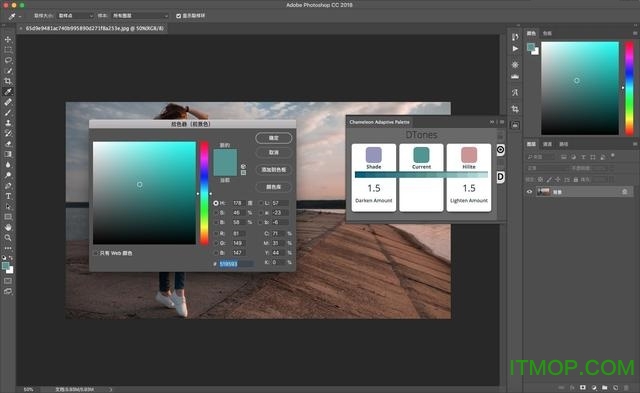Select the Clone Stamp tool
Image resolution: width=640 pixels, height=393 pixels.
pyautogui.click(x=8, y=123)
